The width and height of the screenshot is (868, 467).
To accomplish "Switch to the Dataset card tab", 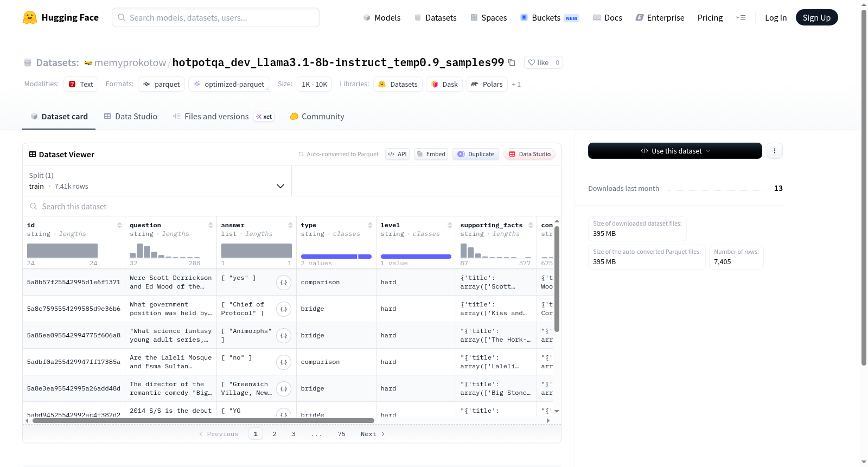I will pos(59,117).
